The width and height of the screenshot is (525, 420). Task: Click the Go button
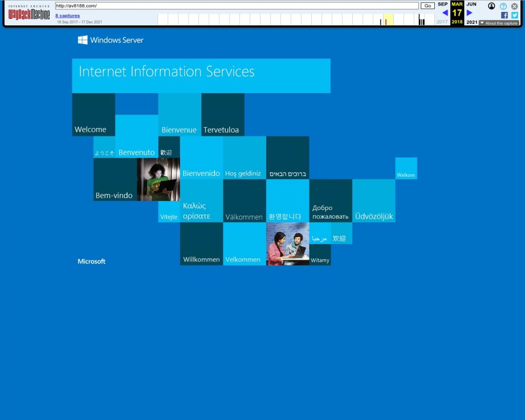click(x=427, y=6)
